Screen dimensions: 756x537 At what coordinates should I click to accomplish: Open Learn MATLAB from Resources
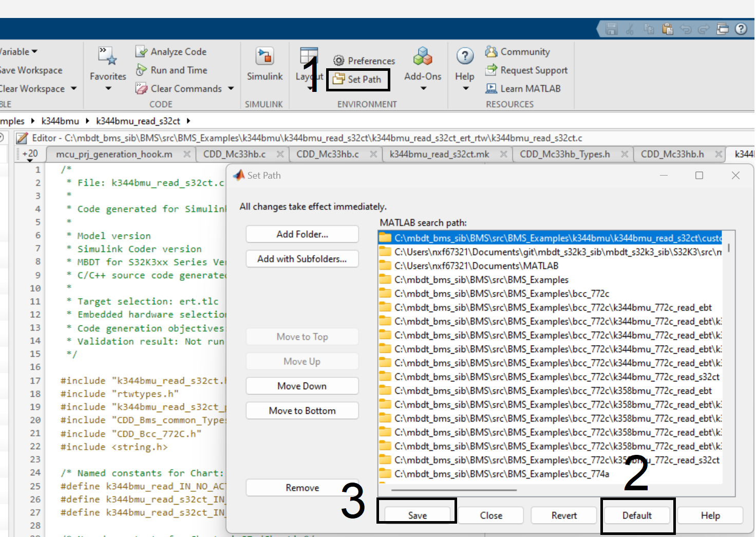[x=492, y=88]
